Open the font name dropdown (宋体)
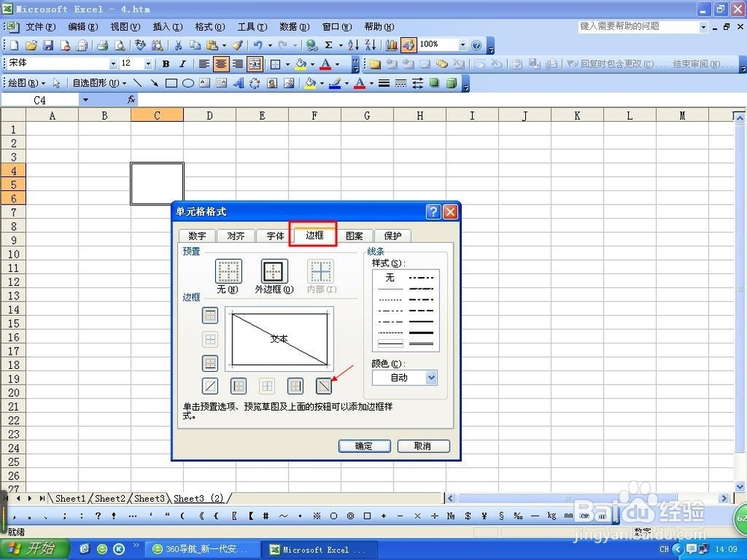Viewport: 747px width, 560px height. pyautogui.click(x=114, y=63)
